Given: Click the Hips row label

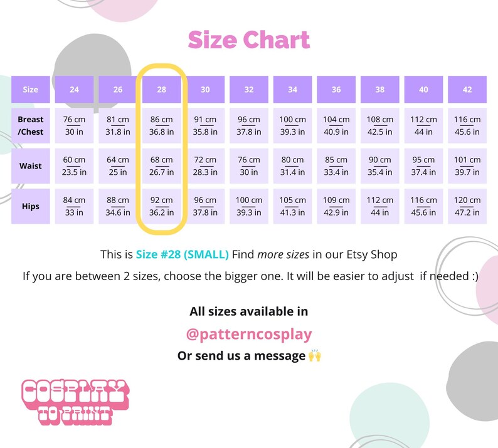Looking at the screenshot, I should (x=31, y=206).
